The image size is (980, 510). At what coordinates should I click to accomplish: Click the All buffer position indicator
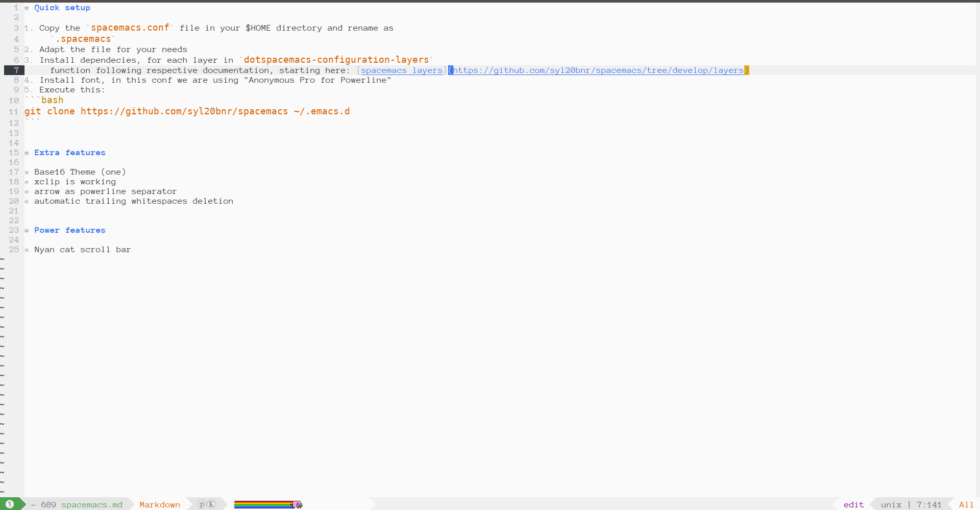pos(966,505)
